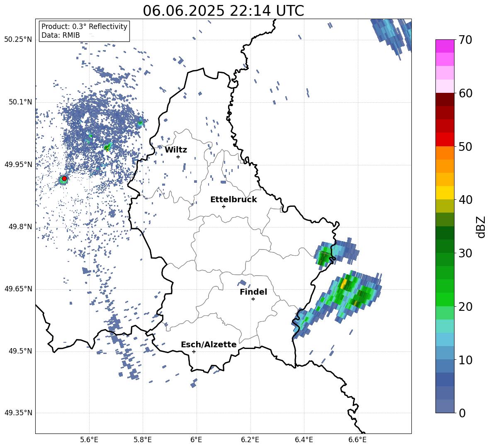Click the yellow radar echo core east of Findel

pyautogui.click(x=343, y=284)
